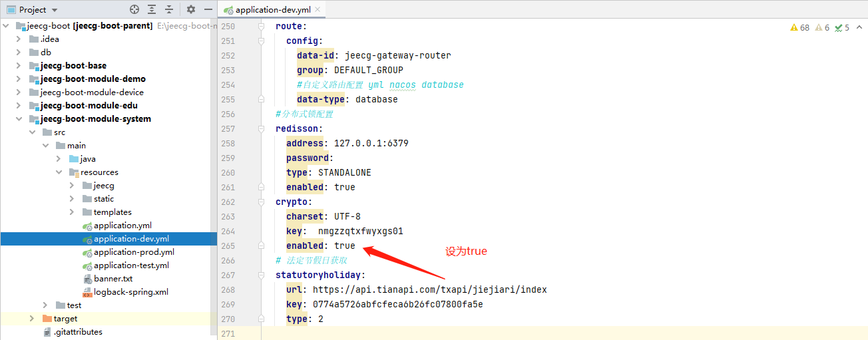Fold the route block at line 250

(x=262, y=26)
